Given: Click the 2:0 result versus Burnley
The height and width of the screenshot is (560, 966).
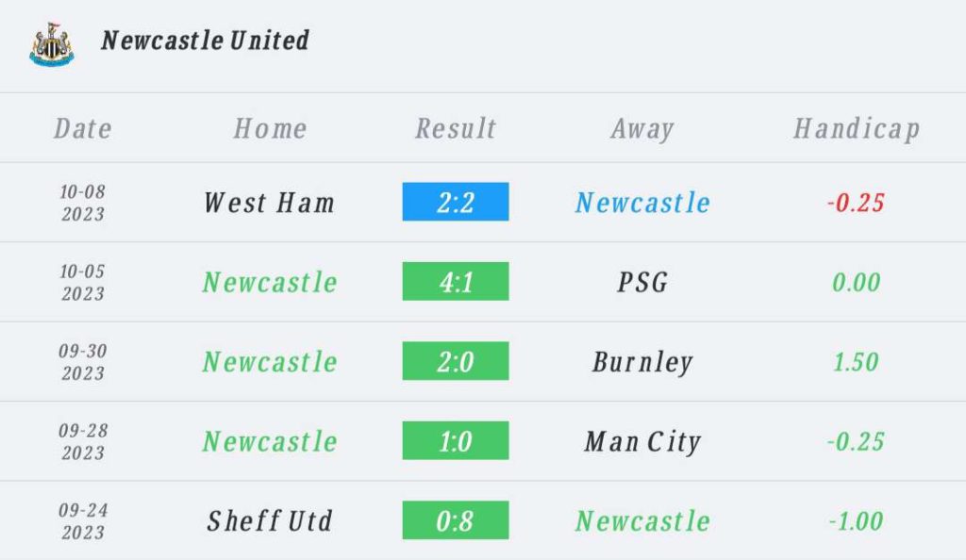Looking at the screenshot, I should coord(456,361).
